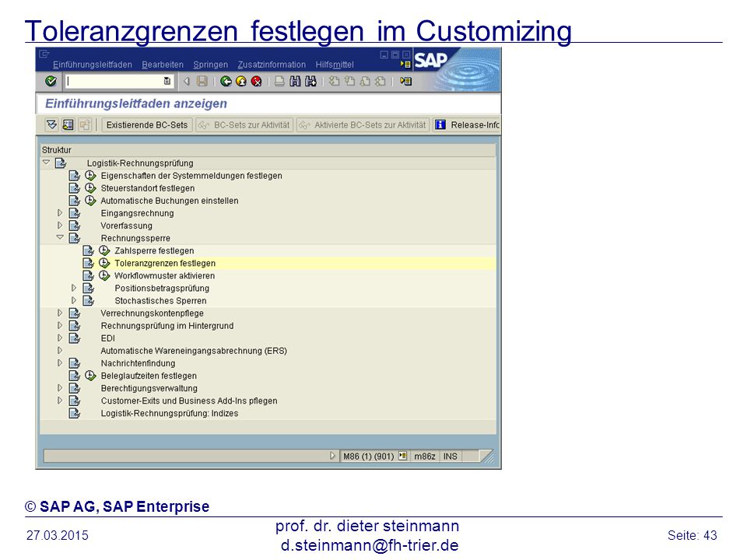
Task: Click the Print icon
Action: (x=279, y=82)
